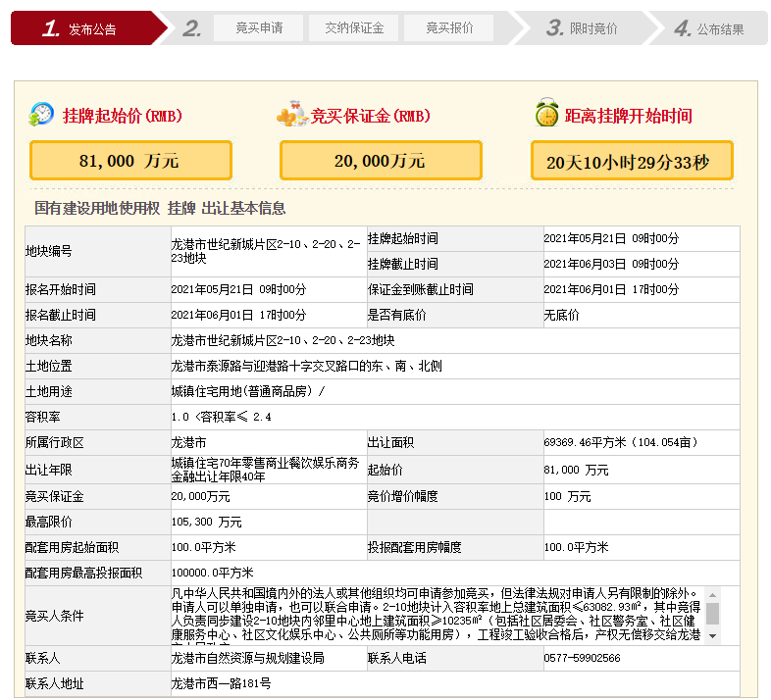Click 挂牌起始时间 value 2021年05月21日 09时00分

(611, 238)
